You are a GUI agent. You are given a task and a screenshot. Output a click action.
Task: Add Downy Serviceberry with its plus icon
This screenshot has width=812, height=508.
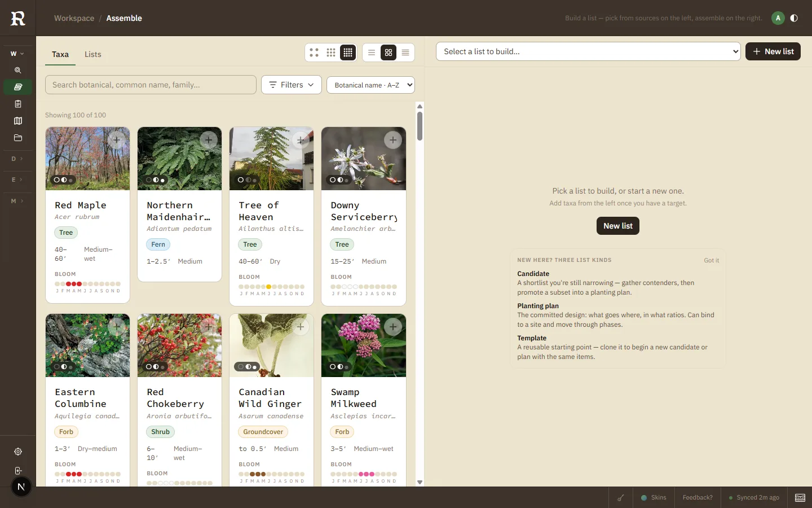coord(393,140)
